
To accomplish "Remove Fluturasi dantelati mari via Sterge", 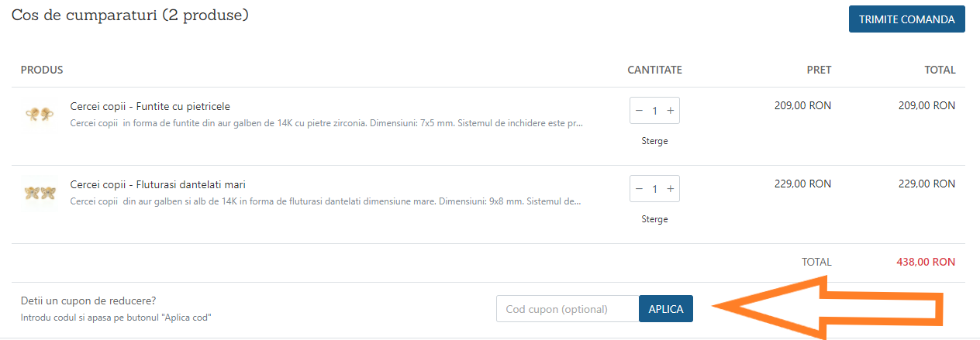I will [654, 219].
